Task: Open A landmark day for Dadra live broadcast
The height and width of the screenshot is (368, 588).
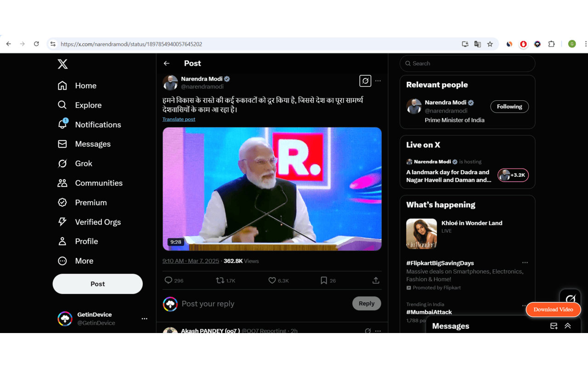Action: (x=448, y=176)
